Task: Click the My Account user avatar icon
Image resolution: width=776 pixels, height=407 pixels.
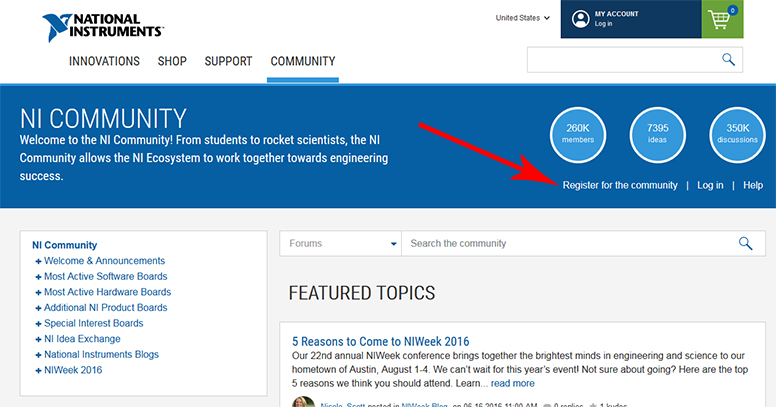Action: point(580,19)
